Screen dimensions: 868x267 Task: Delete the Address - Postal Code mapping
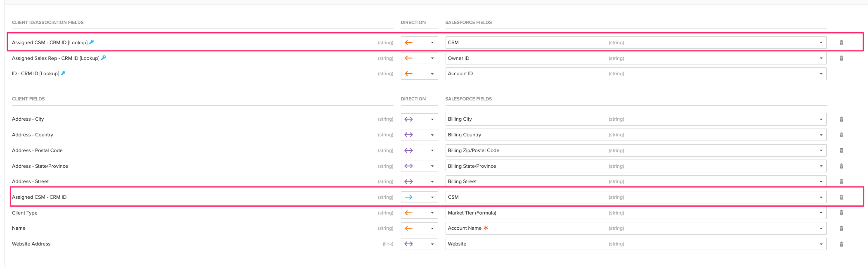point(841,150)
